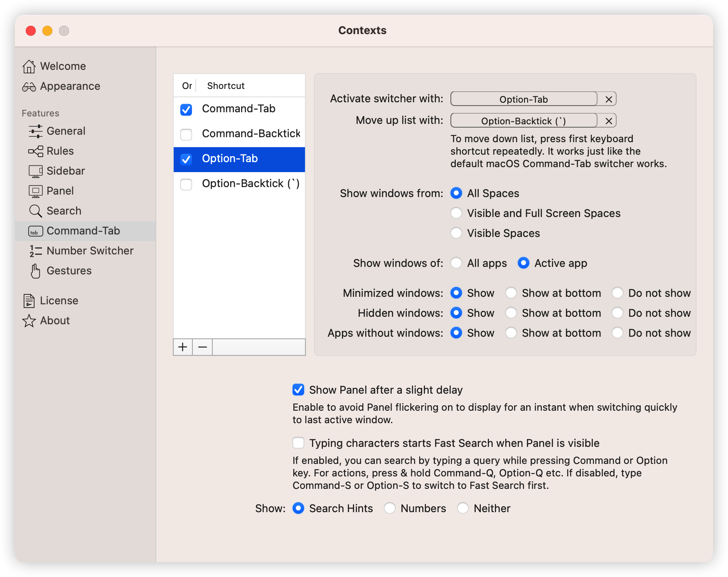This screenshot has height=577, width=728.
Task: Select the Option-Backtick row in shortcut list
Action: (x=239, y=184)
